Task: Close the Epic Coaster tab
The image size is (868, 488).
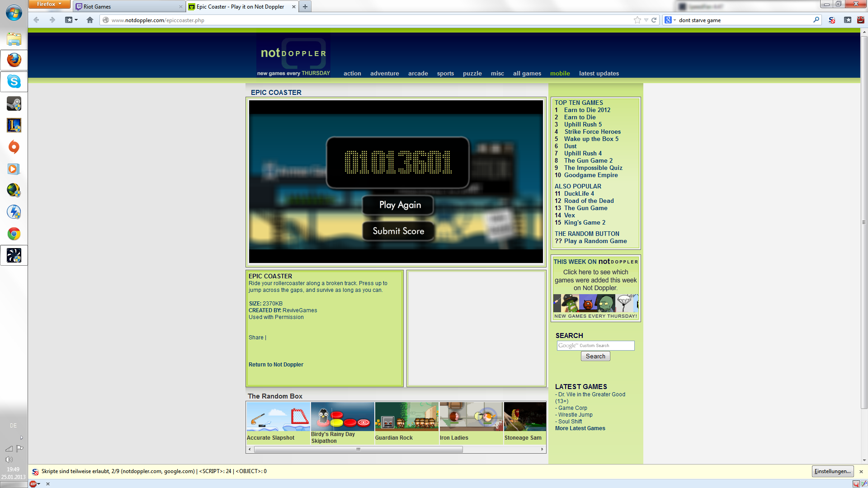Action: 294,7
